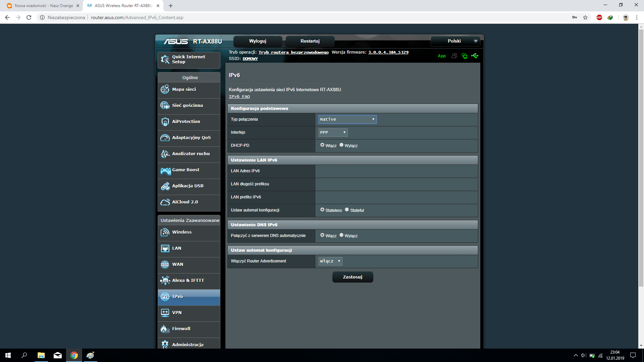Switch to the Nasz Orange browser tab
644x362 pixels.
click(x=44, y=6)
